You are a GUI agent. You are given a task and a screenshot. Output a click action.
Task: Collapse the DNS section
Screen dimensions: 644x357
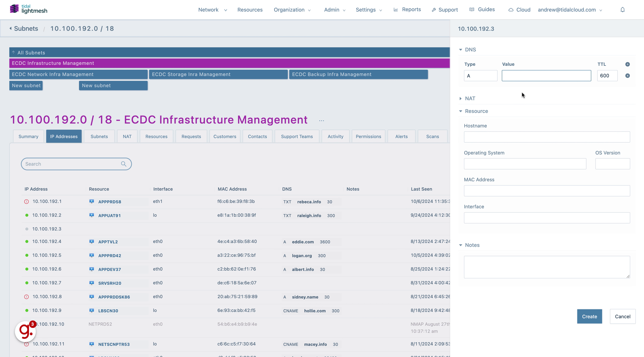(x=460, y=50)
